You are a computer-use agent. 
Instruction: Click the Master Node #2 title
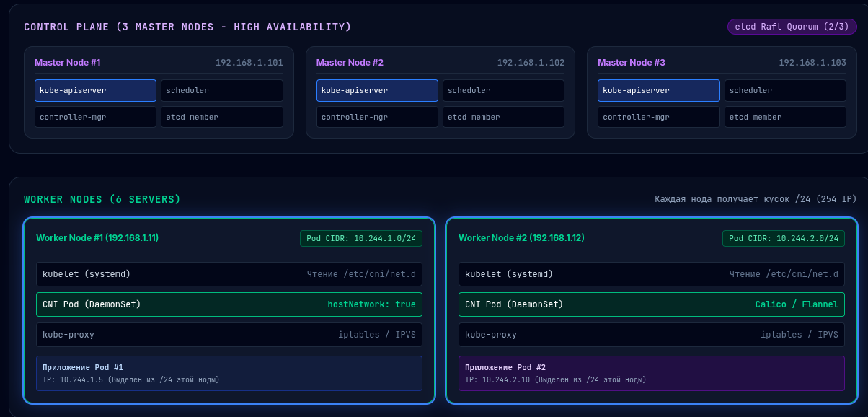(350, 63)
